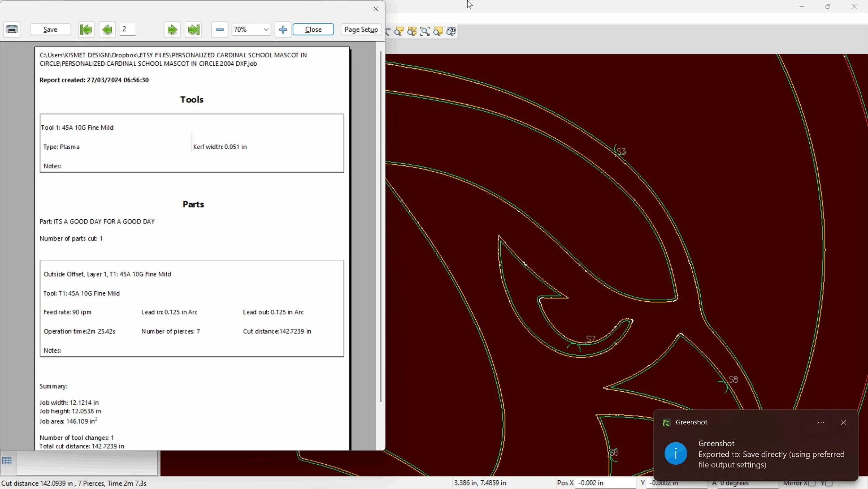This screenshot has width=868, height=489.
Task: Click Zoom to all parts icon
Action: click(412, 31)
